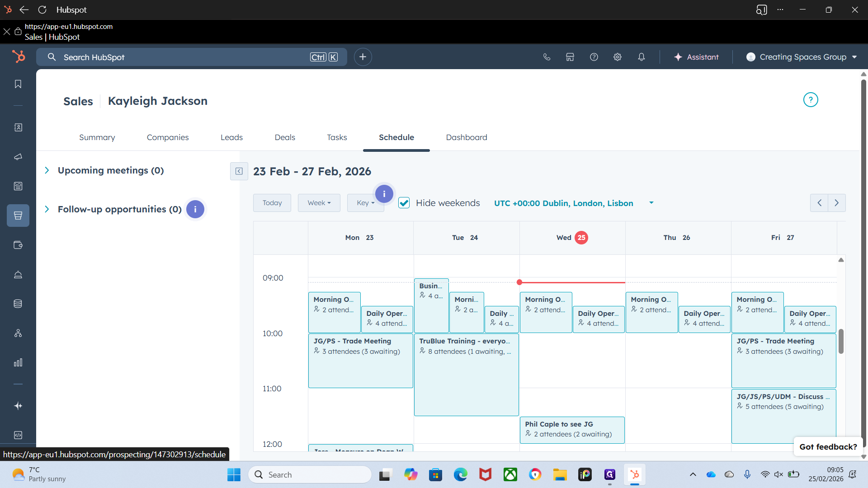This screenshot has width=868, height=488.
Task: Open the Marketing megaphone sidebar icon
Action: pyautogui.click(x=18, y=157)
